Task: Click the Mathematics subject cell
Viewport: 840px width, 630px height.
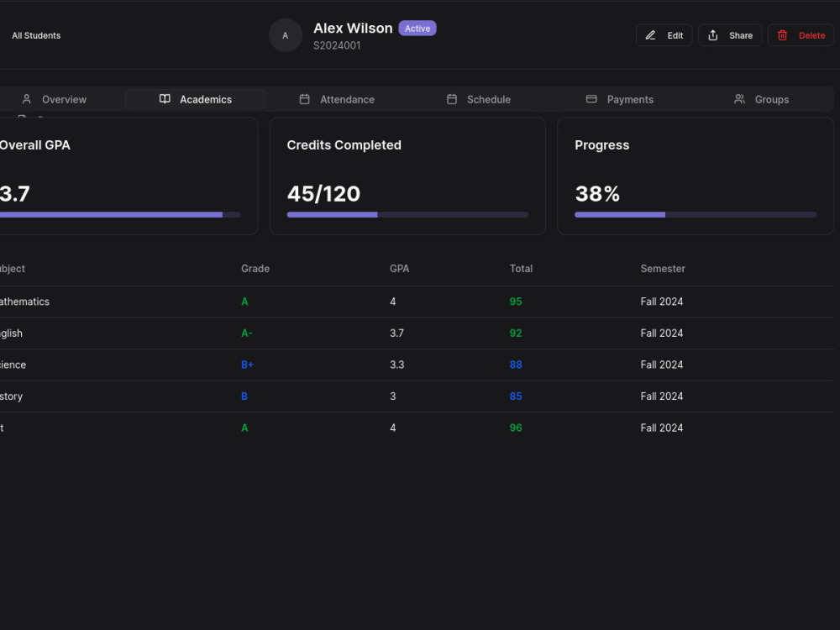Action: coord(24,302)
